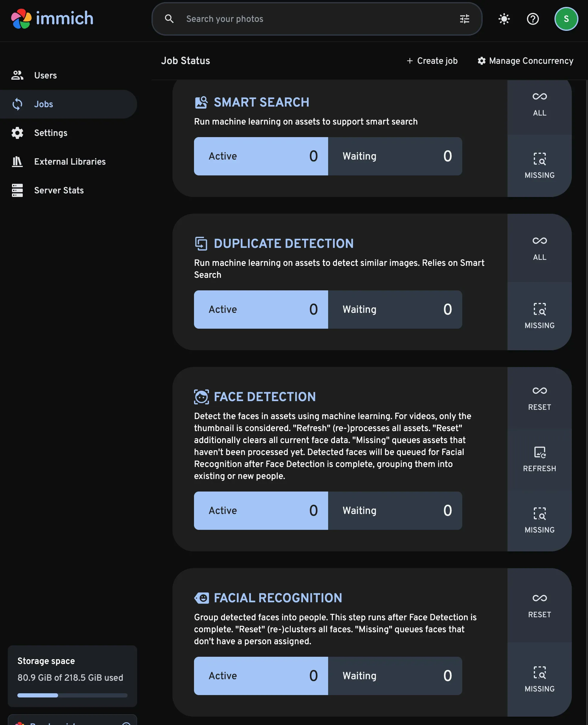Open the user account avatar menu

(x=566, y=19)
